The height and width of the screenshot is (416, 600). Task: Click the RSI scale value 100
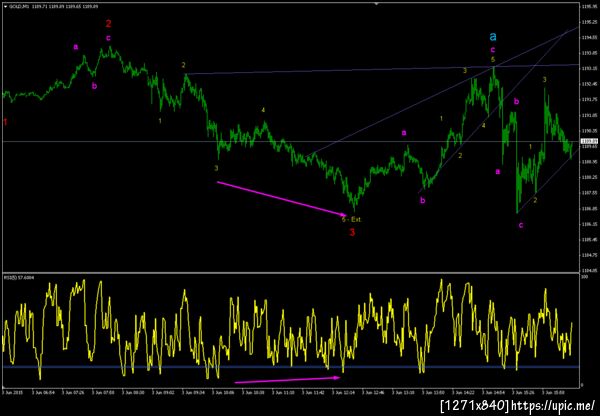click(x=584, y=276)
